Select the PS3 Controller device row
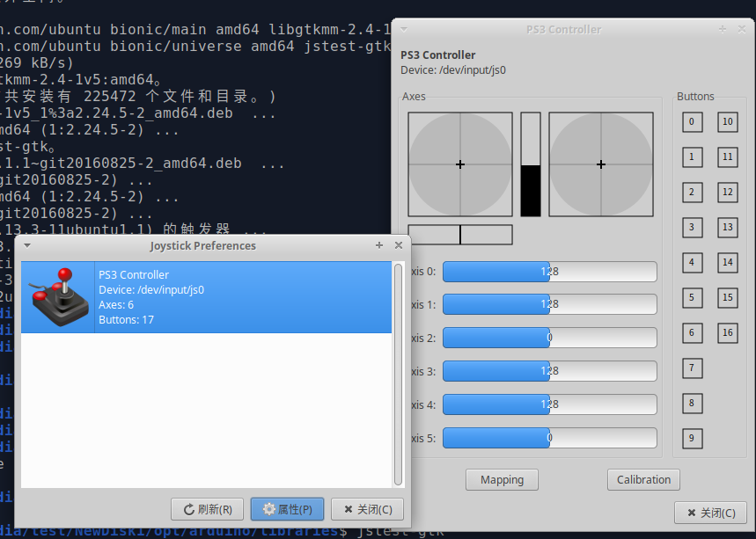The height and width of the screenshot is (539, 756). [x=206, y=297]
